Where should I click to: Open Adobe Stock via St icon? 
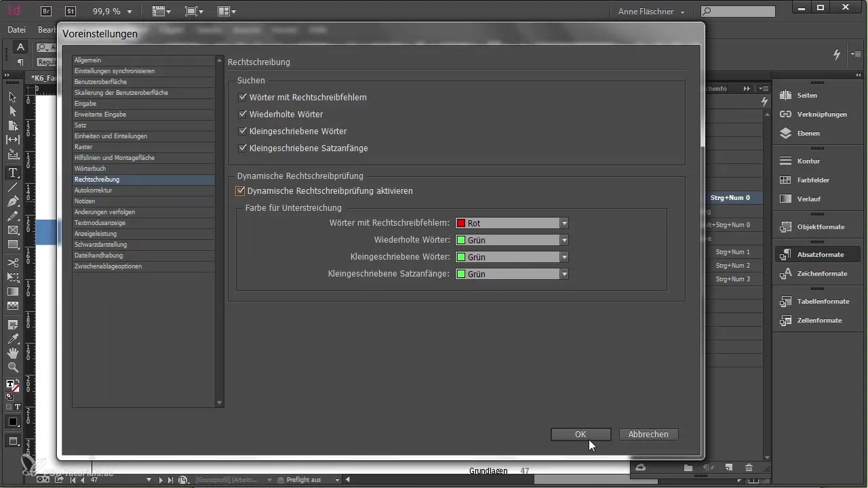click(x=71, y=11)
